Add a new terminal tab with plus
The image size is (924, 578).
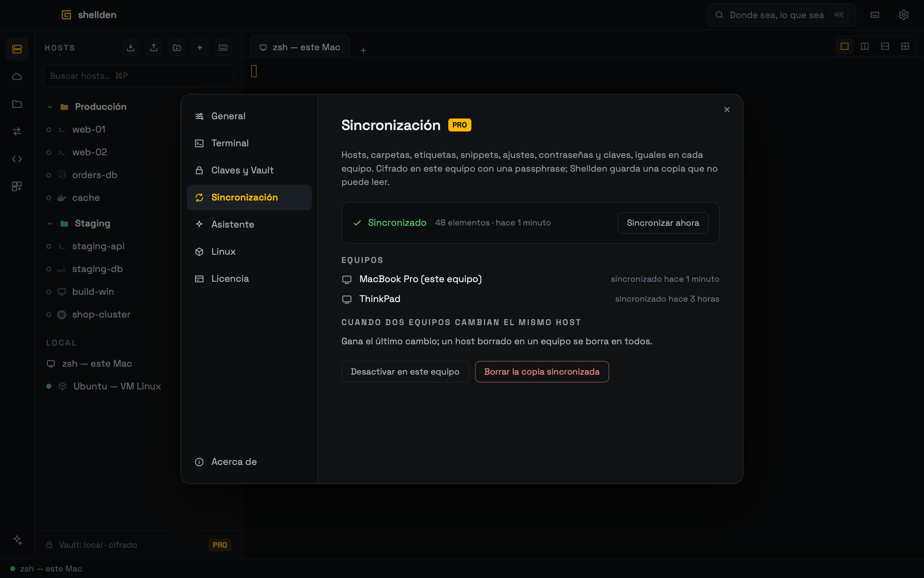(x=363, y=51)
